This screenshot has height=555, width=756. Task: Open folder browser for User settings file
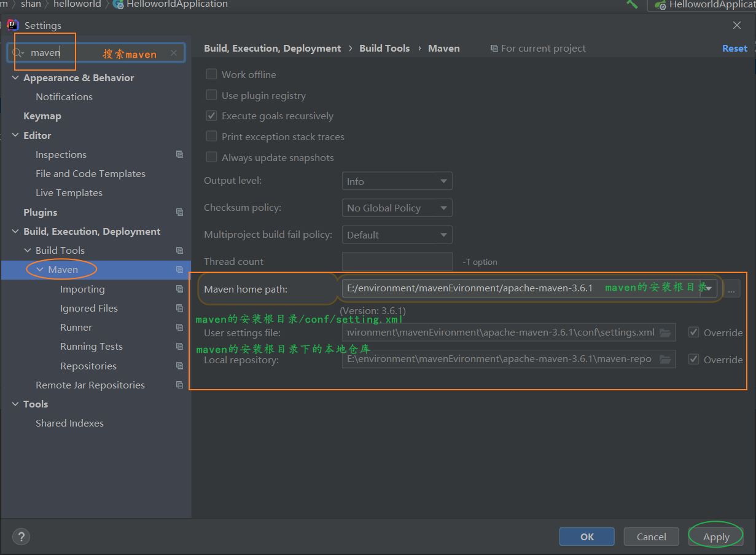tap(665, 333)
